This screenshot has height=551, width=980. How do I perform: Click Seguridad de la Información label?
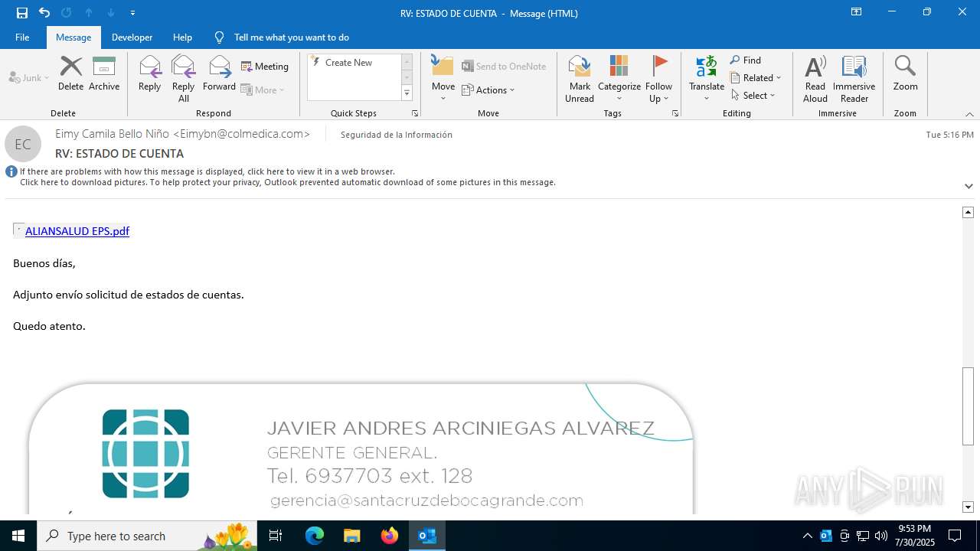[396, 135]
